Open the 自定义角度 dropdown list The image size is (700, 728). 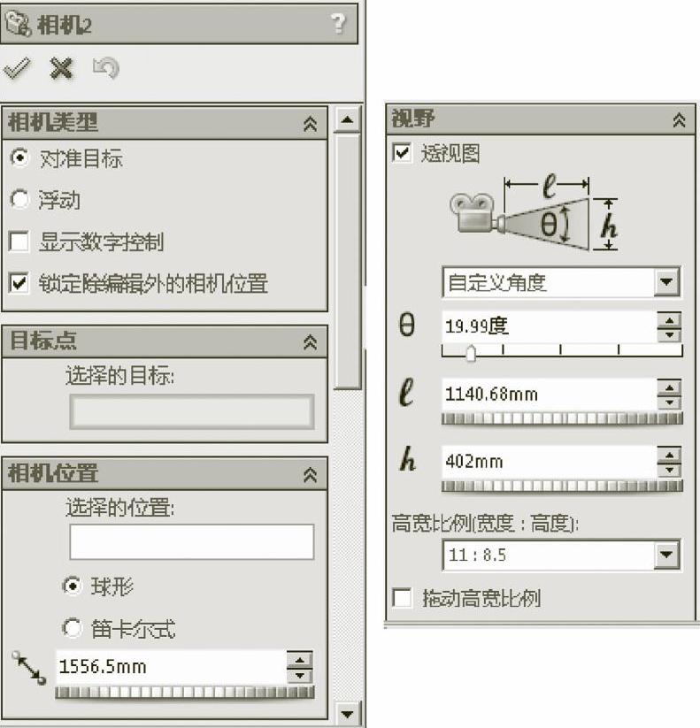666,282
